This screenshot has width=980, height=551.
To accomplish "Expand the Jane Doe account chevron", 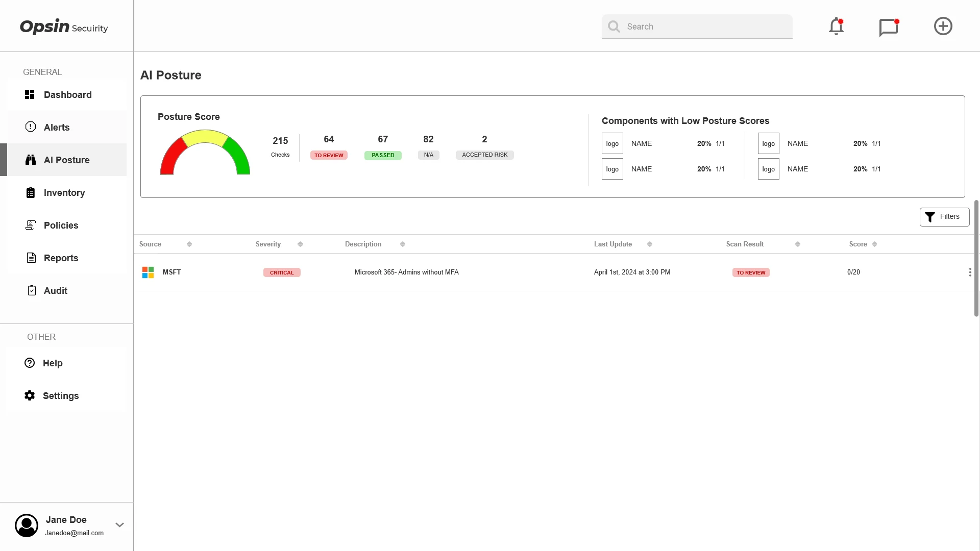I will pos(119,525).
